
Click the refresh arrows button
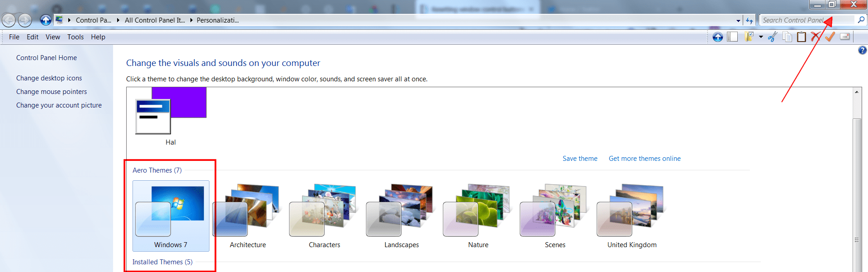(x=749, y=20)
